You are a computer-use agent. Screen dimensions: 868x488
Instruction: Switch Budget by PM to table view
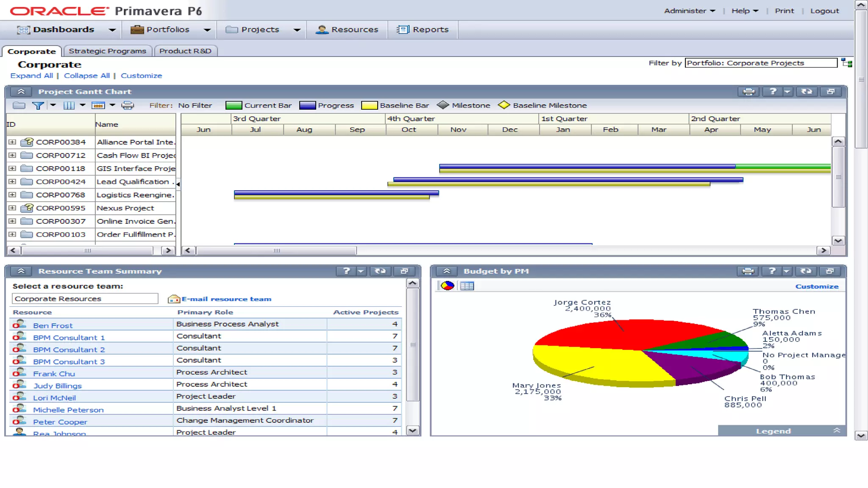click(467, 286)
